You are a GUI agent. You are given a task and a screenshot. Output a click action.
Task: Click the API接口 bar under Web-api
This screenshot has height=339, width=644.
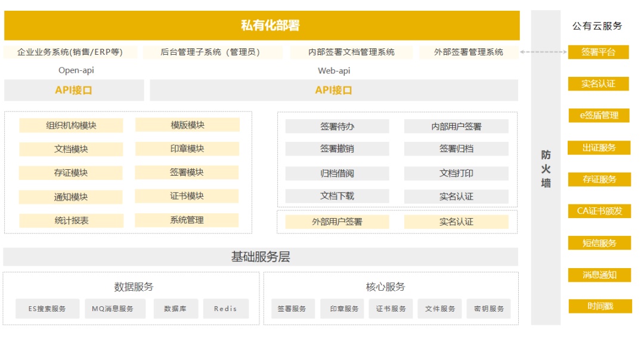pyautogui.click(x=333, y=91)
